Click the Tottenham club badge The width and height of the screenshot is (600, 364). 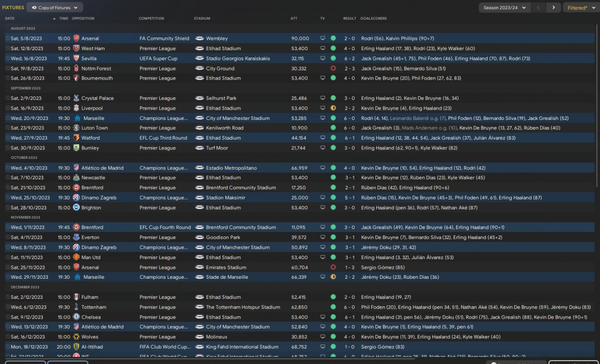pyautogui.click(x=76, y=307)
